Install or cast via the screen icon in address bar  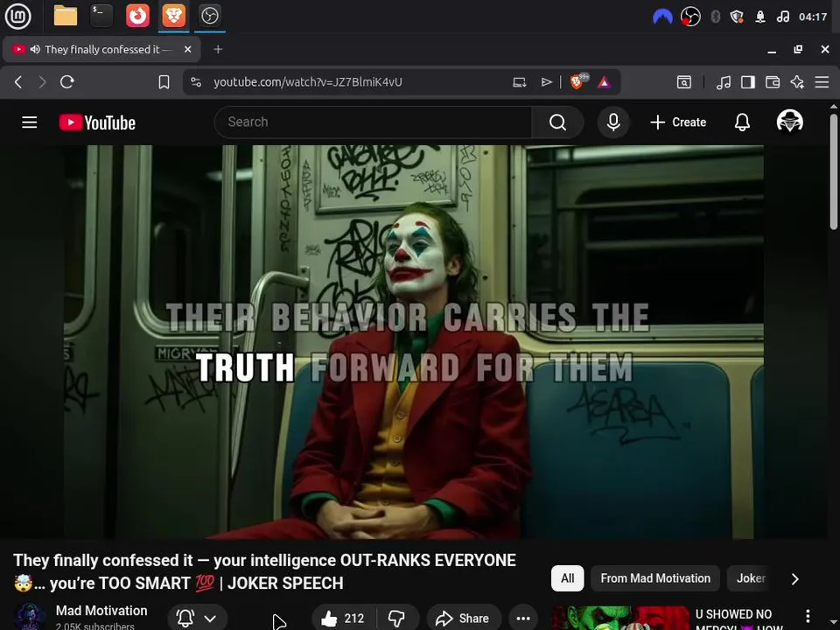(519, 82)
